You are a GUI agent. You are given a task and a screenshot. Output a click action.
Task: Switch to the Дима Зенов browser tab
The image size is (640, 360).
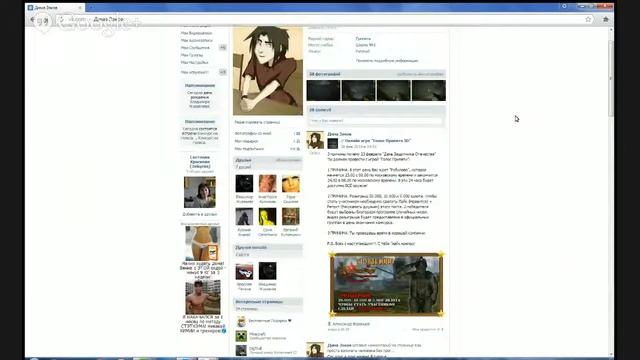(x=55, y=7)
